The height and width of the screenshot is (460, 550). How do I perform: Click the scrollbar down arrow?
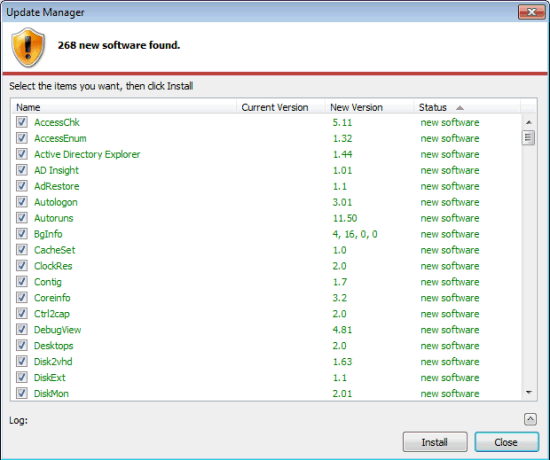pyautogui.click(x=529, y=392)
